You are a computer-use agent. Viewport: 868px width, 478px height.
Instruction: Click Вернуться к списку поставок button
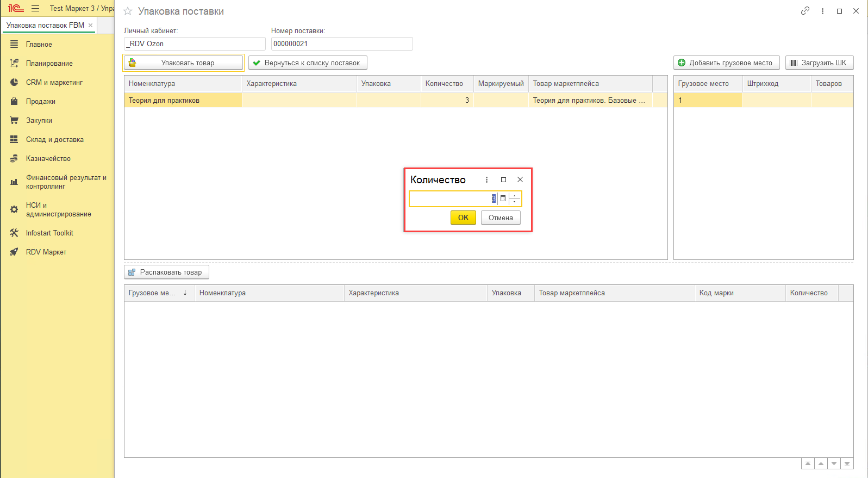(x=308, y=63)
